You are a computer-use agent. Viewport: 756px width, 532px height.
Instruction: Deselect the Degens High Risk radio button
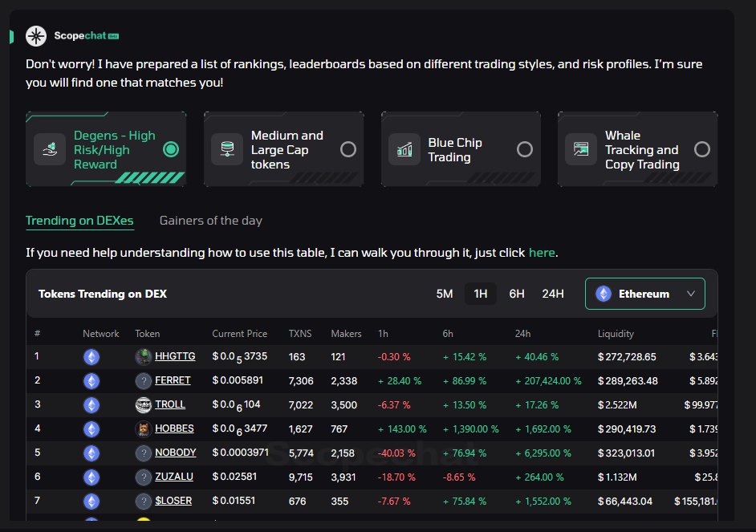pos(170,149)
